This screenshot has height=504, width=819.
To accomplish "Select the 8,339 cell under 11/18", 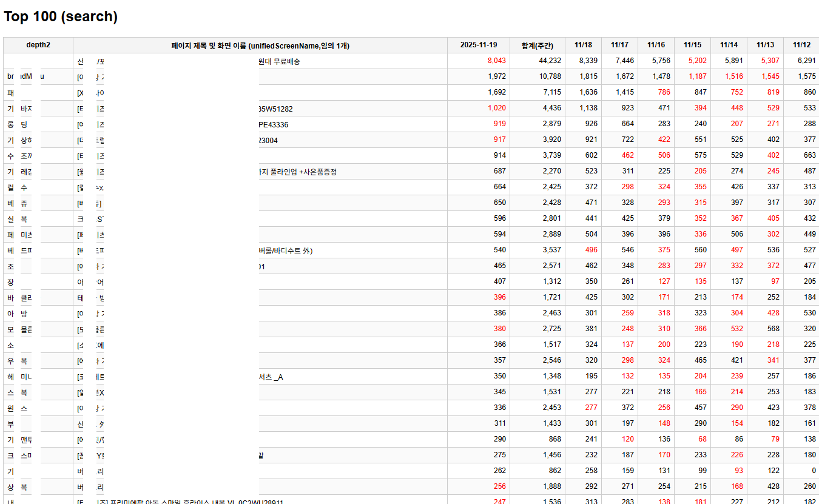I will click(583, 61).
